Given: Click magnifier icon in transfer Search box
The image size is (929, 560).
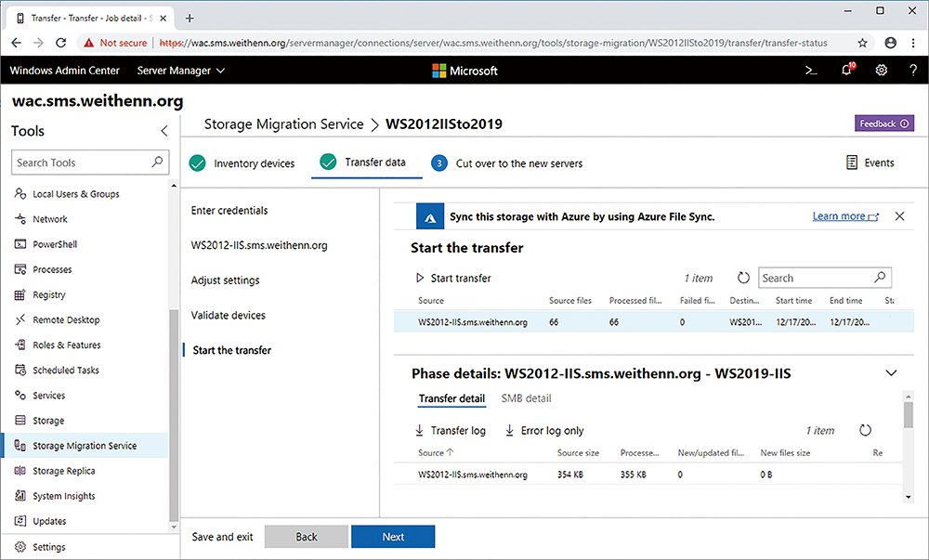Looking at the screenshot, I should tap(881, 277).
